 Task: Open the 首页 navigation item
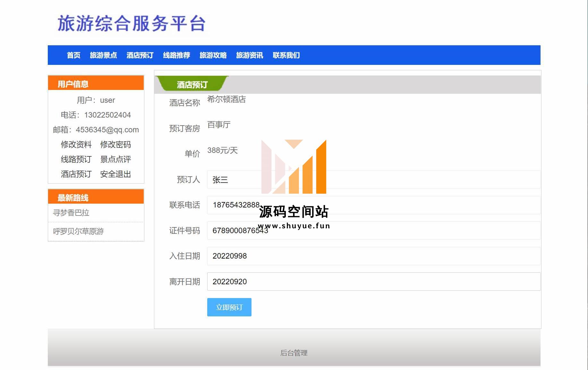pyautogui.click(x=73, y=55)
